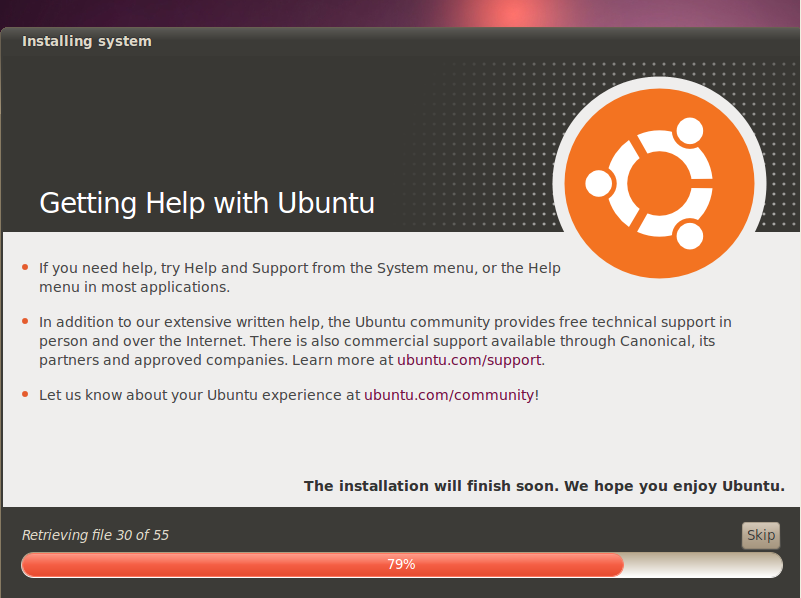Click the 79% installation progress bar
The width and height of the screenshot is (801, 598).
402,564
